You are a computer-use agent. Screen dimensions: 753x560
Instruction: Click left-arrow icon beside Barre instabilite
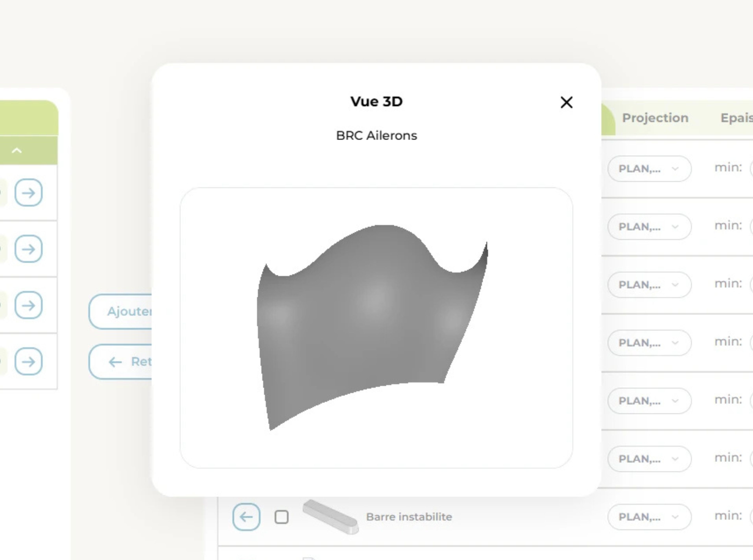pyautogui.click(x=246, y=517)
